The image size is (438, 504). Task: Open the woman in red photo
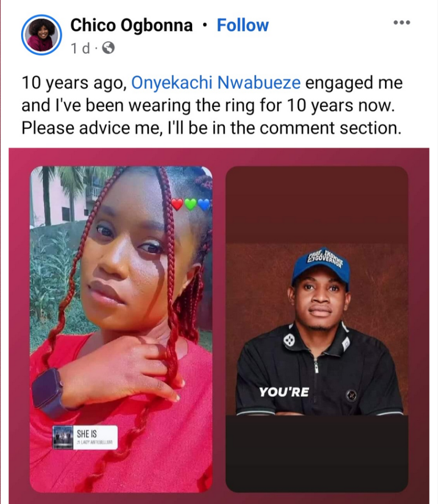[x=121, y=329]
